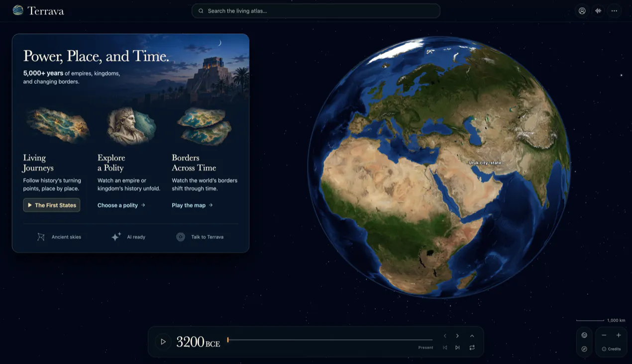Click the AI ready sparkle icon
Screen dimensions: 632x364
pyautogui.click(x=116, y=237)
